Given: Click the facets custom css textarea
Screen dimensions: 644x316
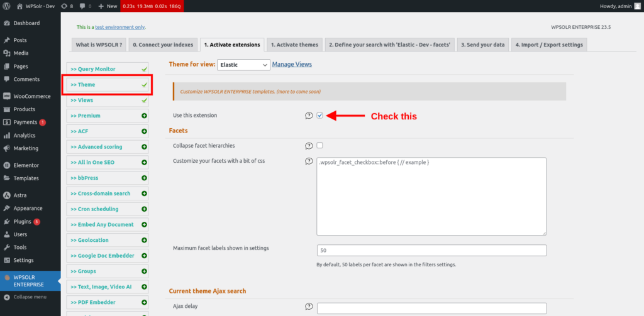Looking at the screenshot, I should tap(431, 196).
